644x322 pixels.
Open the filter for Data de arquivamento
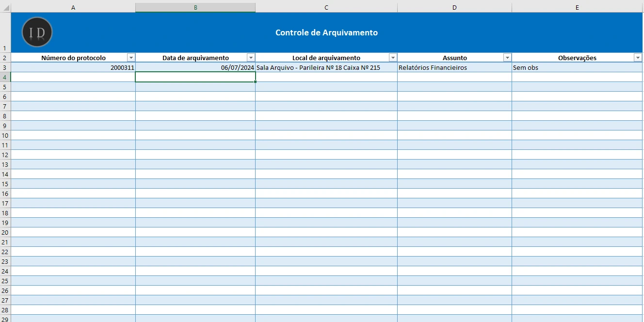[x=251, y=57]
